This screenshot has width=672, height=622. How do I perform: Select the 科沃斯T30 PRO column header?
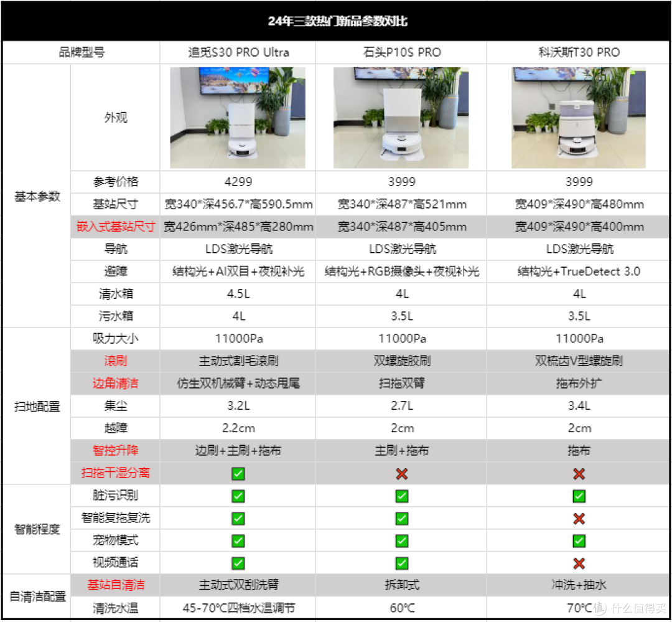coord(579,52)
